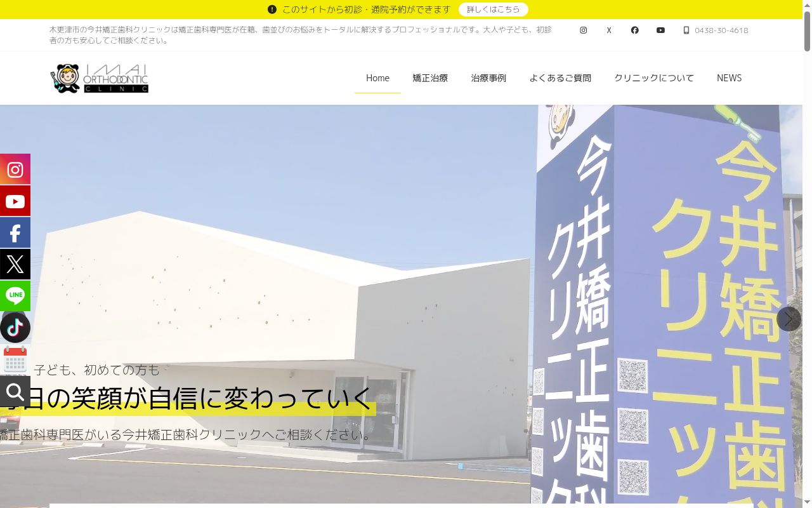Open Facebook from the left sidebar
The height and width of the screenshot is (508, 812).
pyautogui.click(x=15, y=233)
